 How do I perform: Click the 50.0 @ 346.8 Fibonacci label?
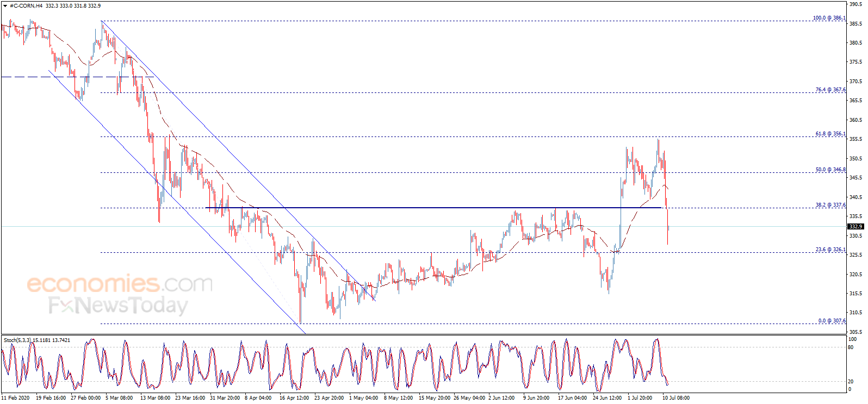tap(830, 170)
